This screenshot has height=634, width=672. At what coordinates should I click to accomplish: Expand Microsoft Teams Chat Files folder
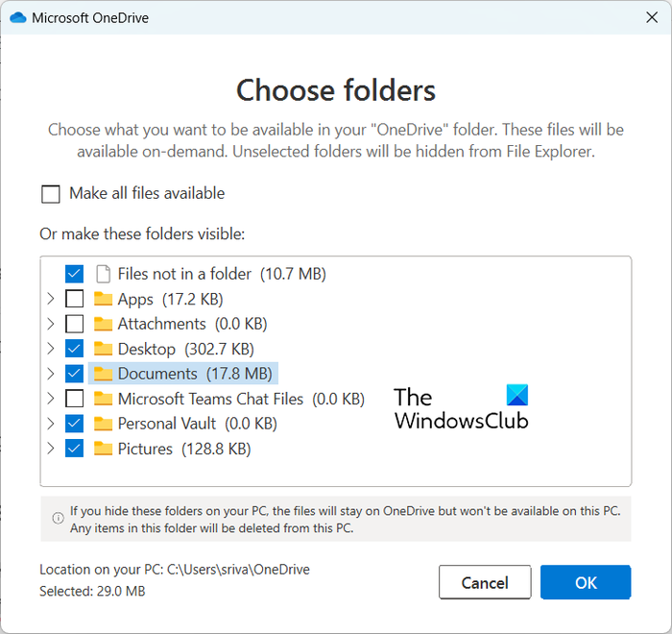(x=51, y=399)
